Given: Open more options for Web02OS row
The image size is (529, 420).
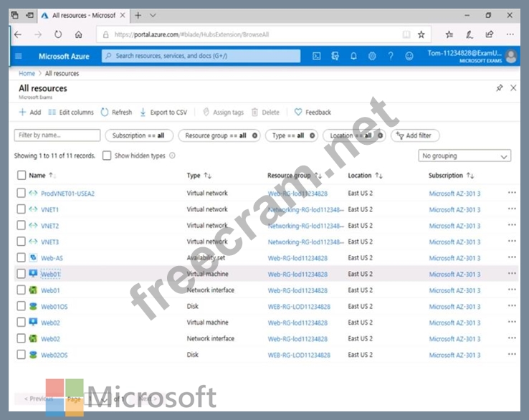Looking at the screenshot, I should click(512, 354).
